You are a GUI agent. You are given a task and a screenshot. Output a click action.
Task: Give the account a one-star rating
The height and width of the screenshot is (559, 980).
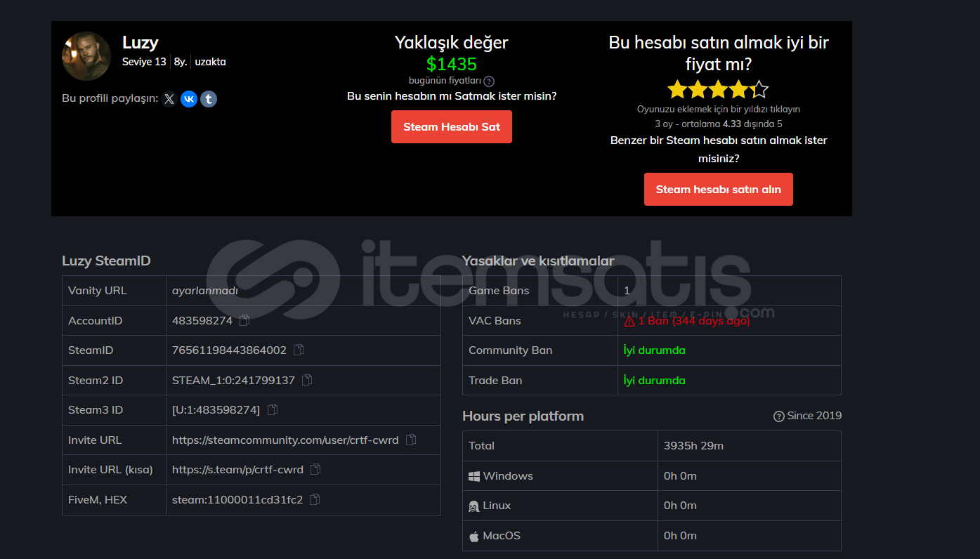pos(677,89)
